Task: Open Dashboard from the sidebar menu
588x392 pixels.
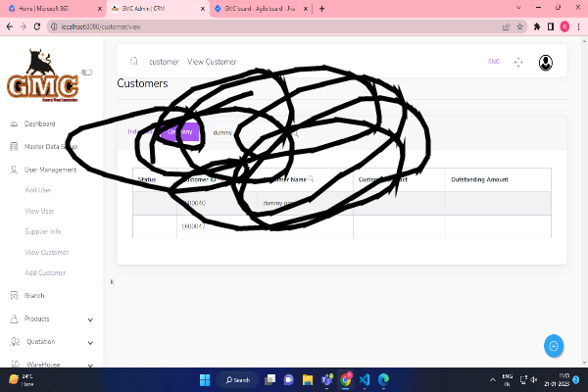Action: tap(39, 124)
